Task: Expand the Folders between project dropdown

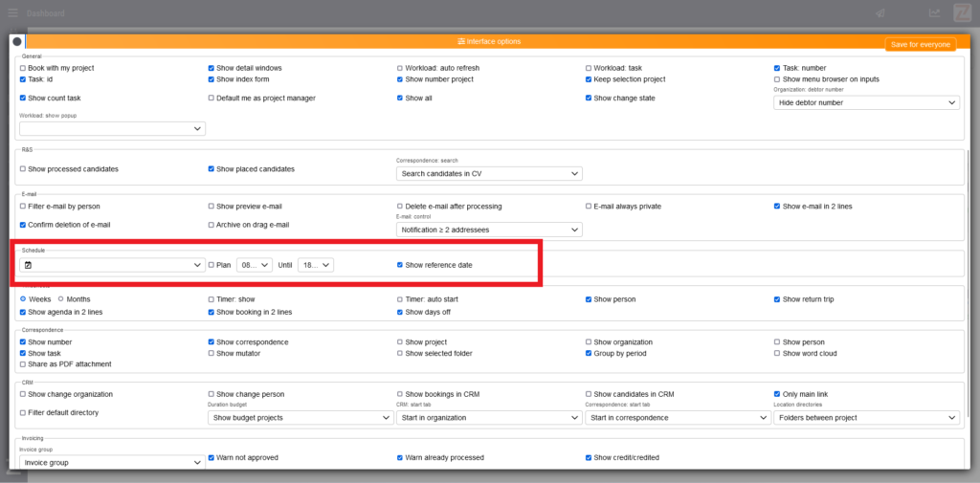Action: [866, 418]
